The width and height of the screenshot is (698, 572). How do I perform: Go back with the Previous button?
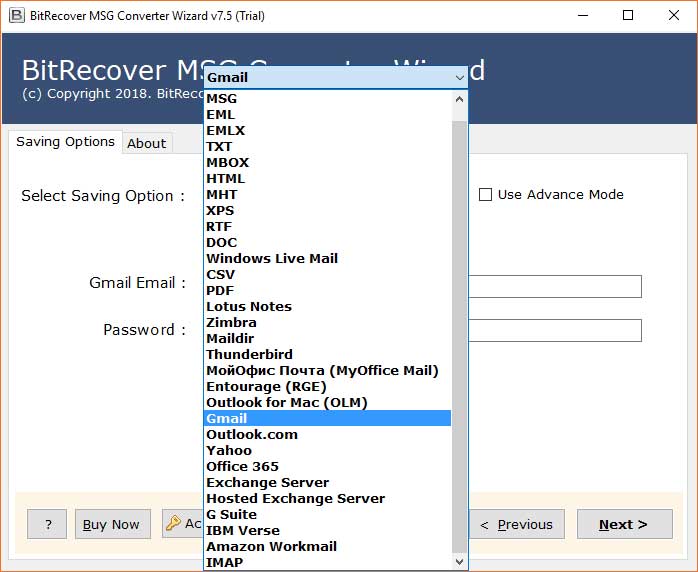[517, 524]
